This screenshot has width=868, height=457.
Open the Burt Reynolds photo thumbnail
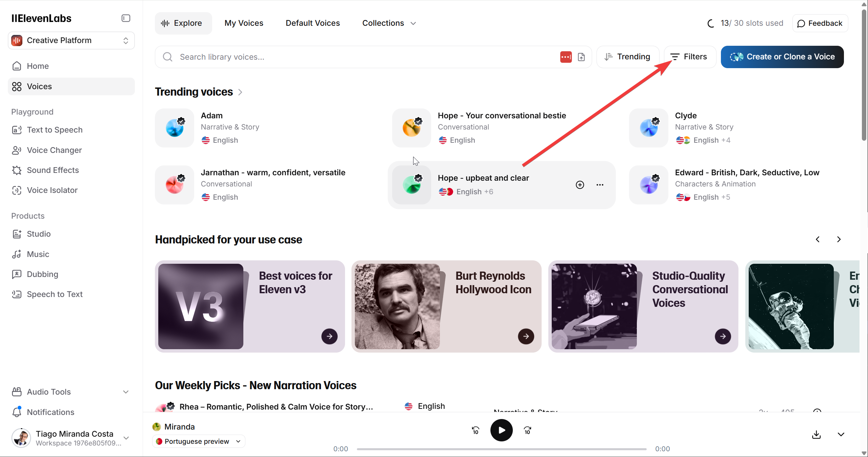click(x=397, y=306)
